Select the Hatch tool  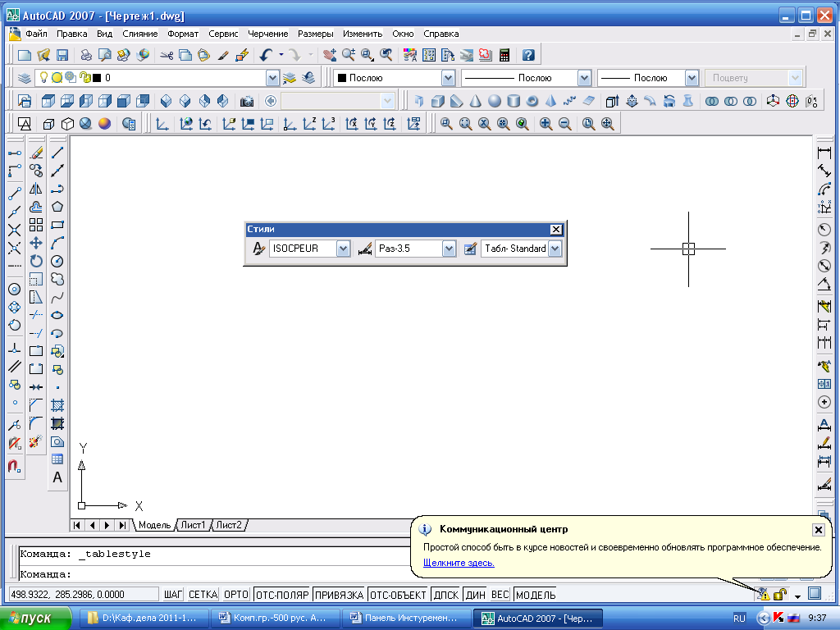(x=57, y=405)
